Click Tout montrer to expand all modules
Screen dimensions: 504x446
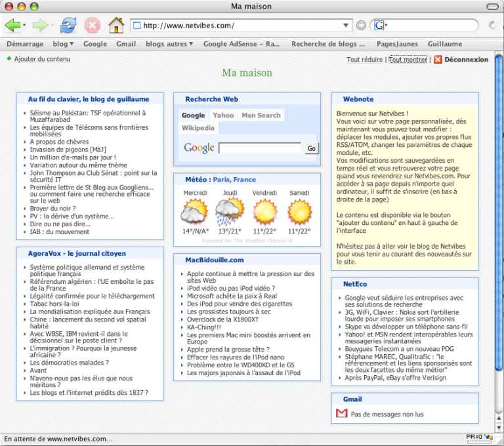[x=408, y=60]
